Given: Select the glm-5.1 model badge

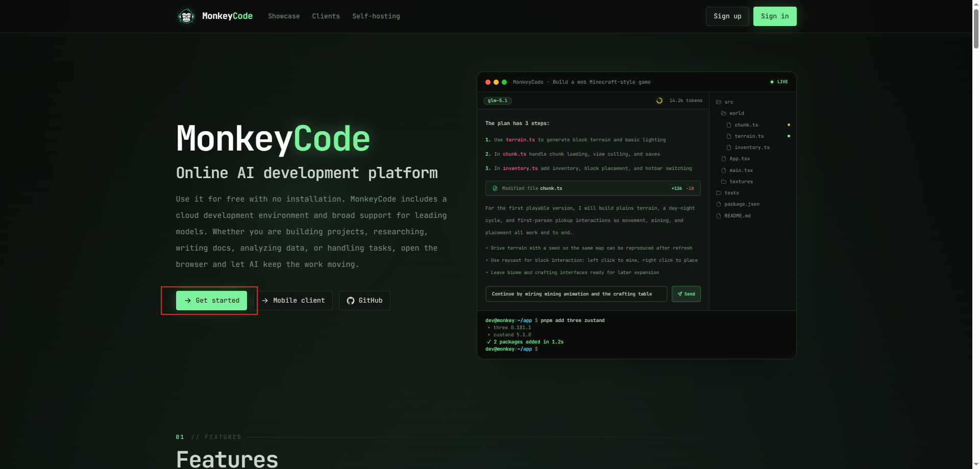Looking at the screenshot, I should pos(498,101).
